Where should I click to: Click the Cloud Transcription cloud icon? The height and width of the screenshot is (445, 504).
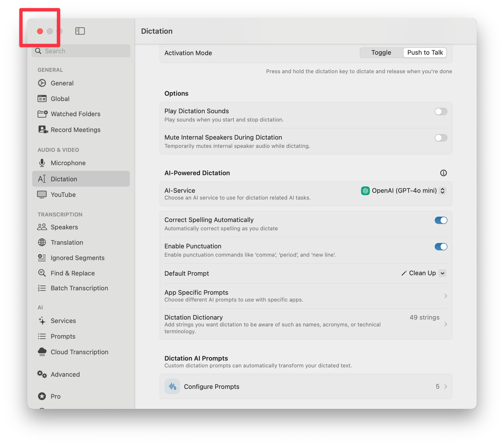pyautogui.click(x=42, y=352)
